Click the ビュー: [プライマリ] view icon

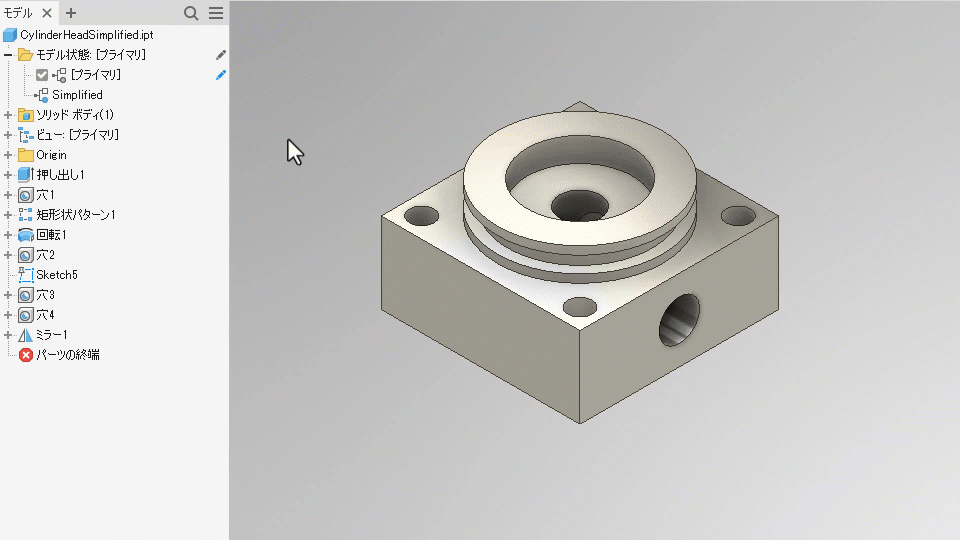pyautogui.click(x=25, y=135)
